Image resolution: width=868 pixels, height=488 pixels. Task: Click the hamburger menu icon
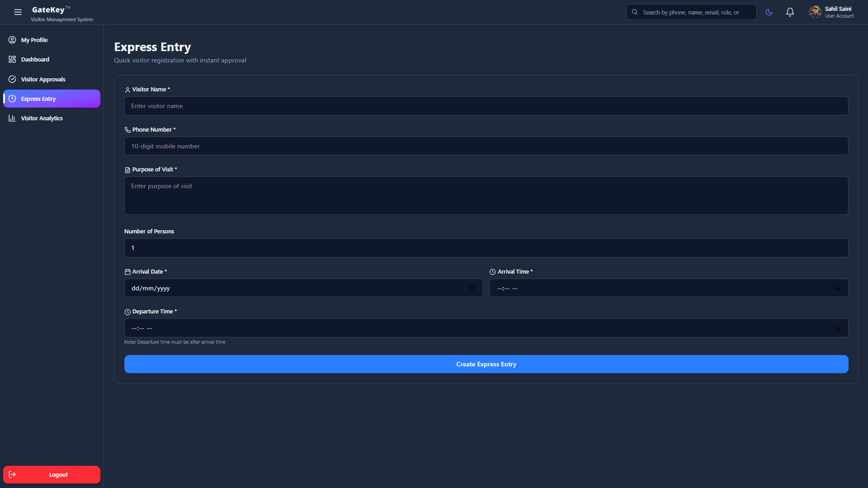click(x=18, y=12)
